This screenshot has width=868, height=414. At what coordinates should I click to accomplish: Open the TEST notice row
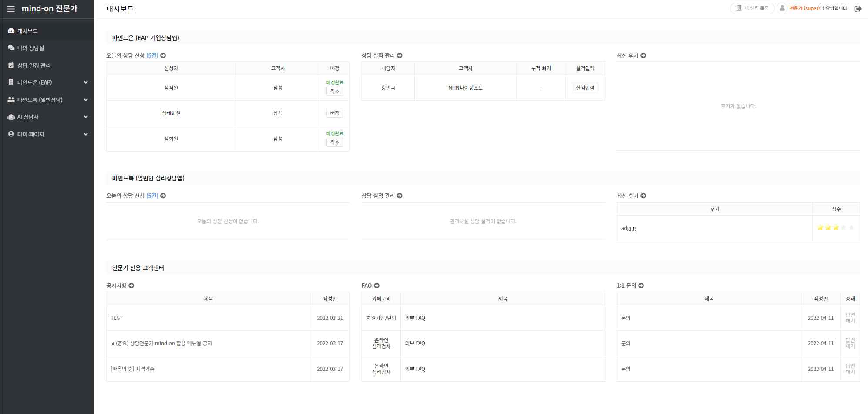tap(117, 318)
